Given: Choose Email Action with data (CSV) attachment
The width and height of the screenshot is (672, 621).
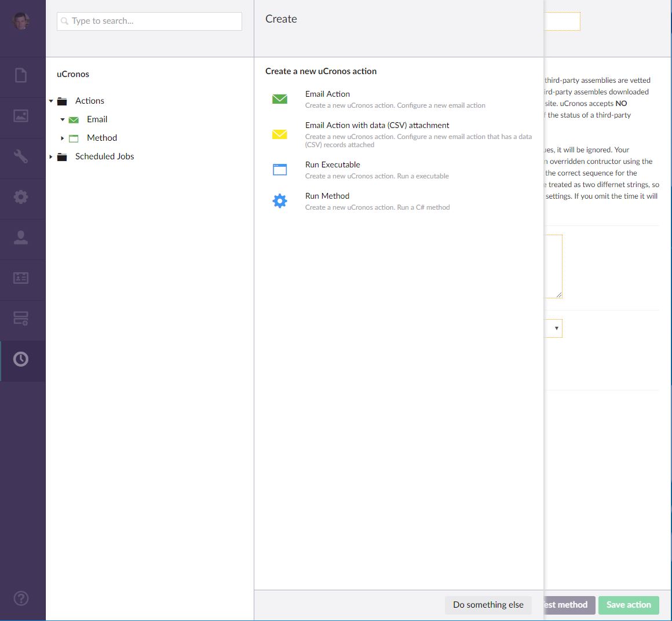Looking at the screenshot, I should tap(377, 125).
